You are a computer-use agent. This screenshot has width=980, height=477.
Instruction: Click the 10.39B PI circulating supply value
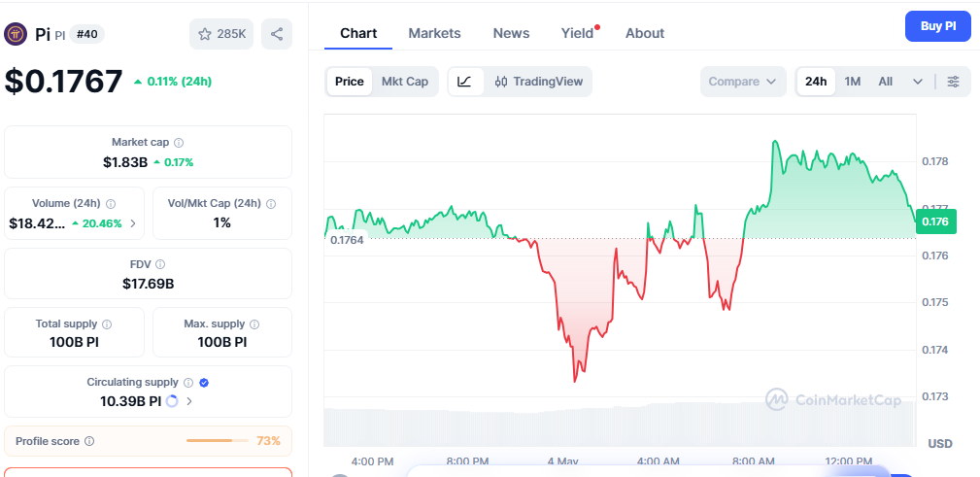(x=130, y=401)
